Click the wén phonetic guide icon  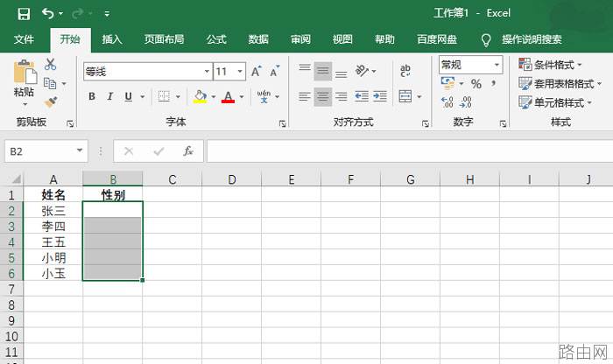(264, 96)
